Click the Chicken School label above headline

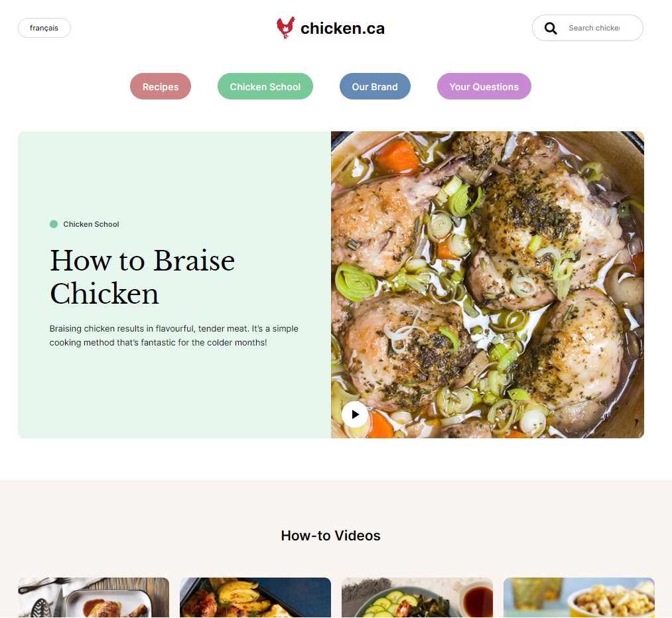(91, 224)
